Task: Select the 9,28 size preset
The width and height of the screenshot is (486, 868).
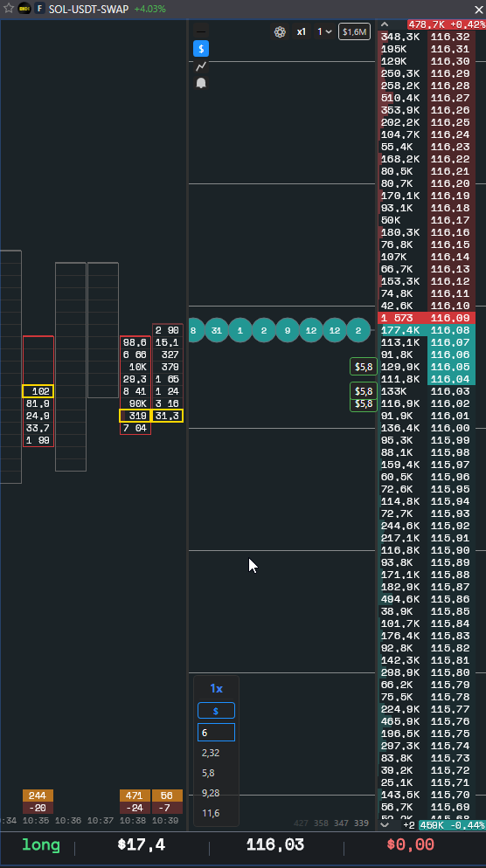Action: coord(211,793)
